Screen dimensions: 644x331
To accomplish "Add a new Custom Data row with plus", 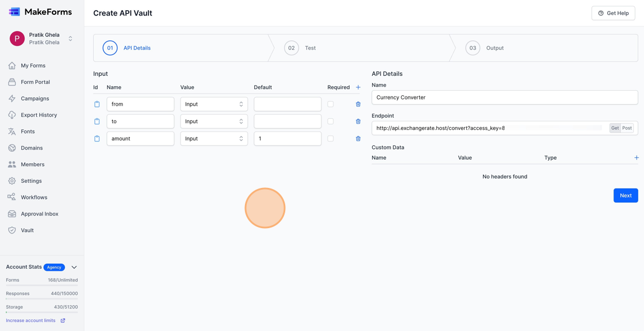I will (x=636, y=157).
